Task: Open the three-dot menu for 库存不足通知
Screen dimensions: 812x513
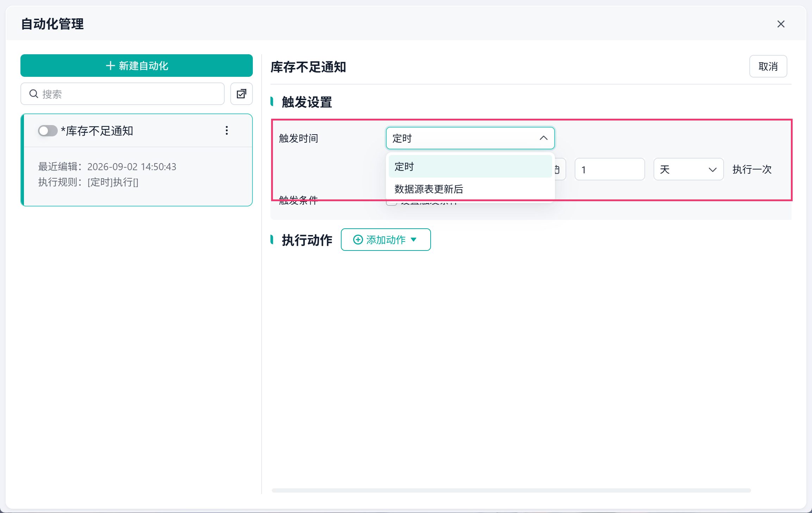Action: pyautogui.click(x=227, y=130)
